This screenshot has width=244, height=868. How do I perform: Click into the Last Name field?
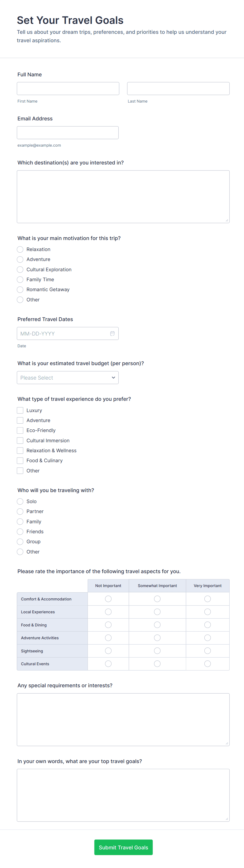[178, 89]
